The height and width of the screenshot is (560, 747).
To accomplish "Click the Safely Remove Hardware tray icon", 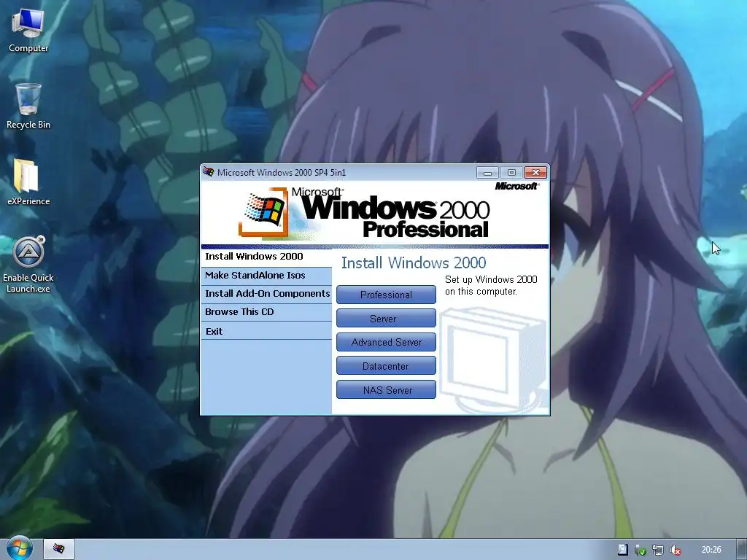I will coord(640,550).
